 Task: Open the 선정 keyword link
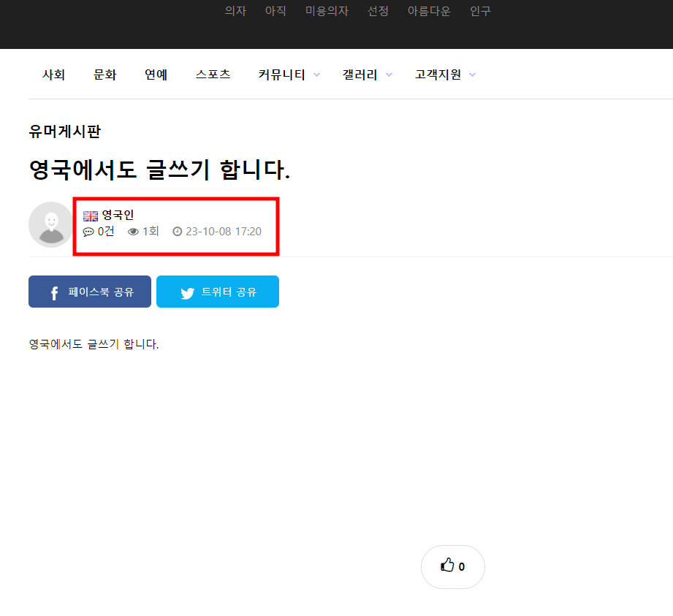point(378,11)
